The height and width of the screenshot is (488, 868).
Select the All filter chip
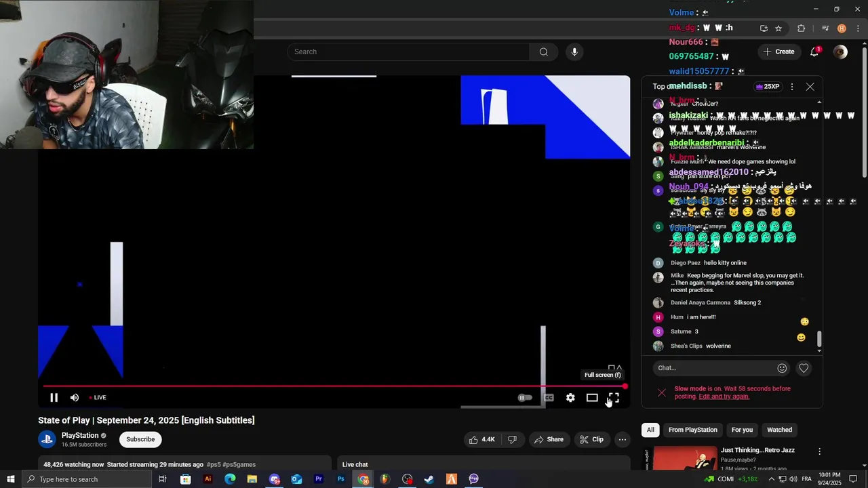[650, 430]
